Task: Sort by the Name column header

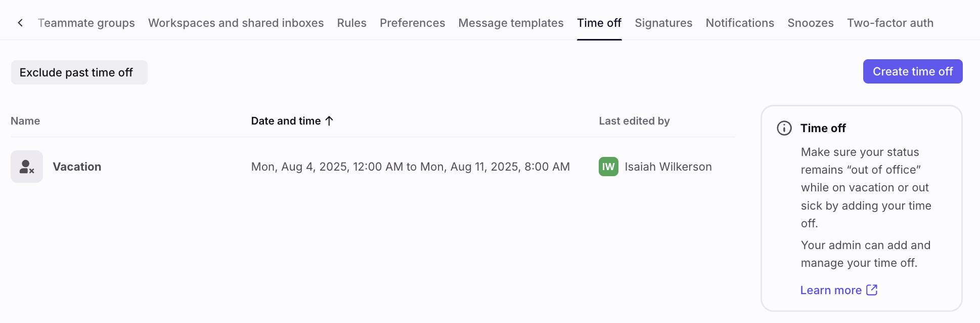Action: click(x=25, y=121)
